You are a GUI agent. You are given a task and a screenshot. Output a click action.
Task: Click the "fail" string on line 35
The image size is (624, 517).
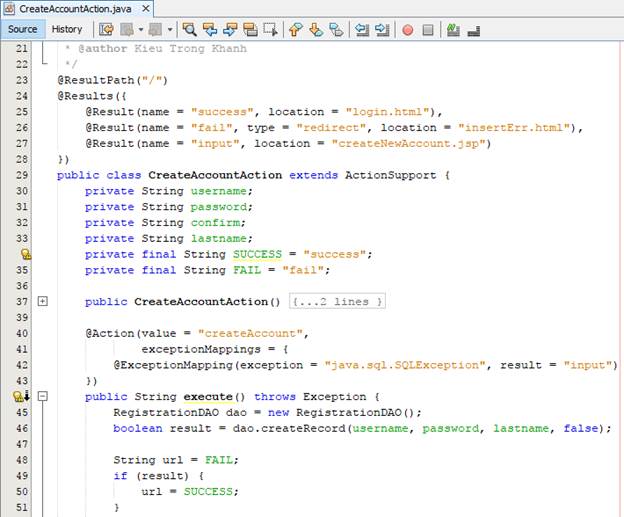point(303,270)
